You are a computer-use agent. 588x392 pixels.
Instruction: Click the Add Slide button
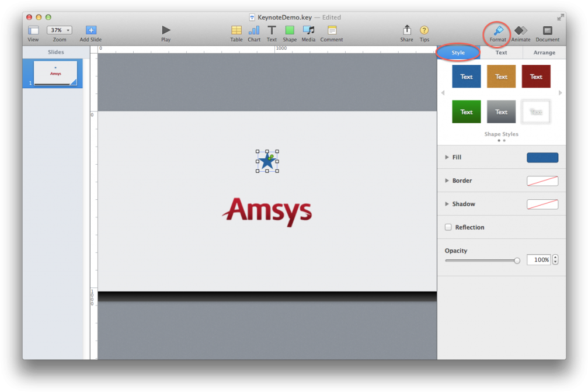coord(91,30)
